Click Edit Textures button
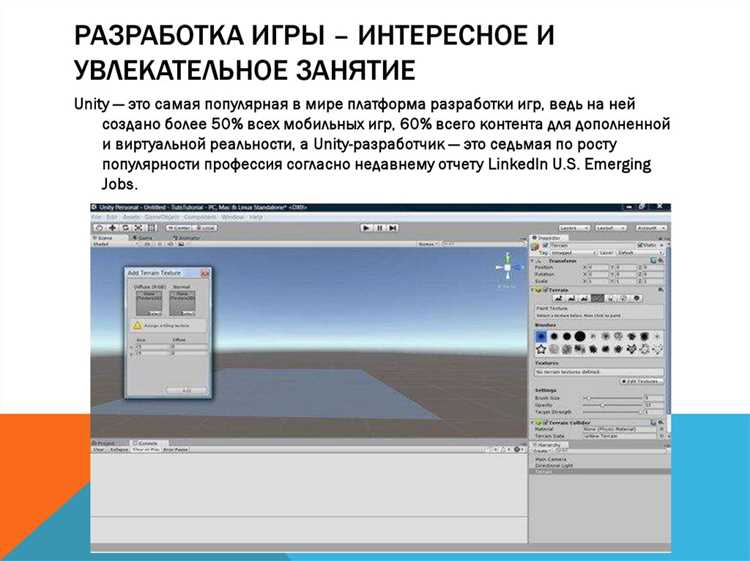The image size is (750, 561). (x=641, y=381)
